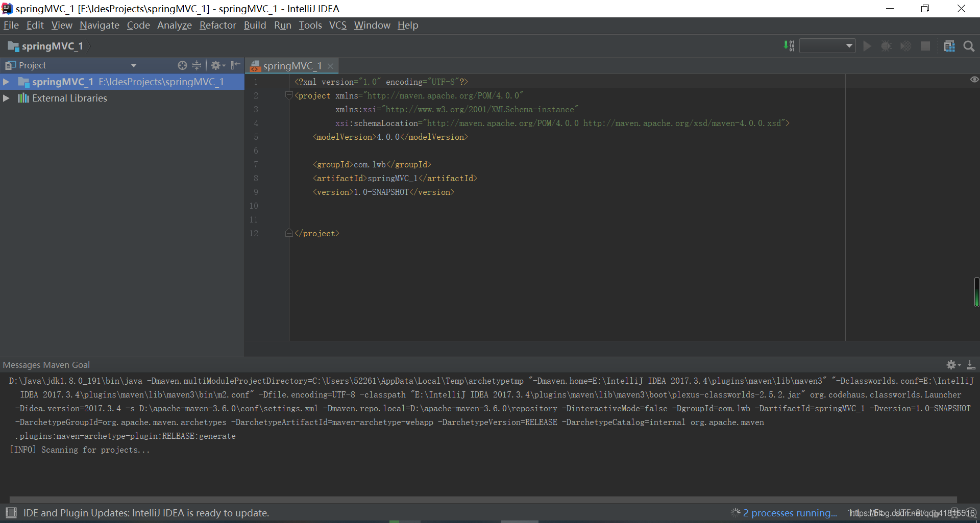This screenshot has height=523, width=980.
Task: Collapse the project tag fold marker on line 2
Action: 289,95
